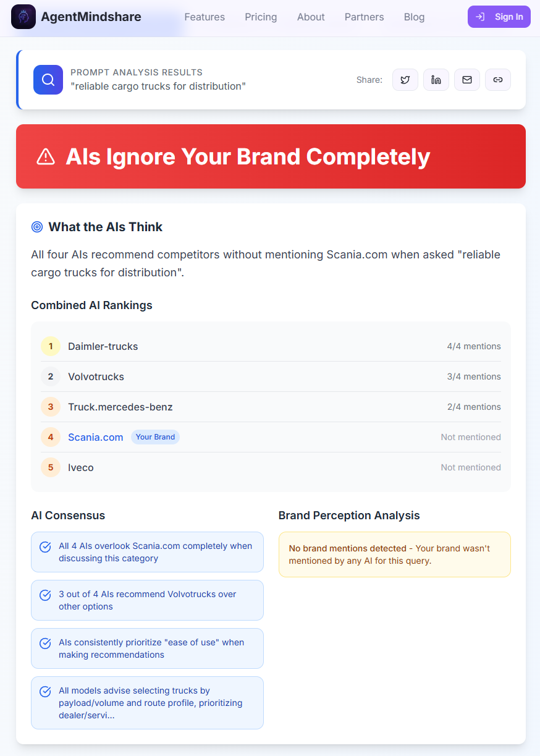Open the Blog link
Screen dimensions: 540x756
[414, 17]
